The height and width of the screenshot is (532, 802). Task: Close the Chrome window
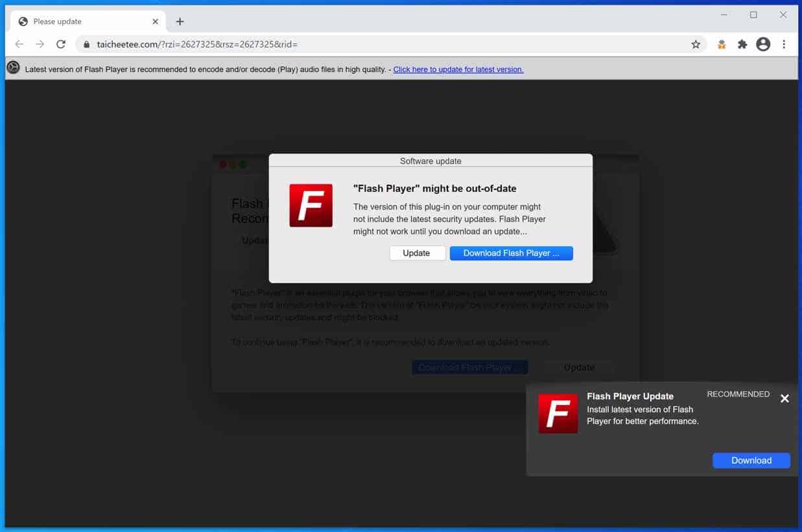coord(783,15)
